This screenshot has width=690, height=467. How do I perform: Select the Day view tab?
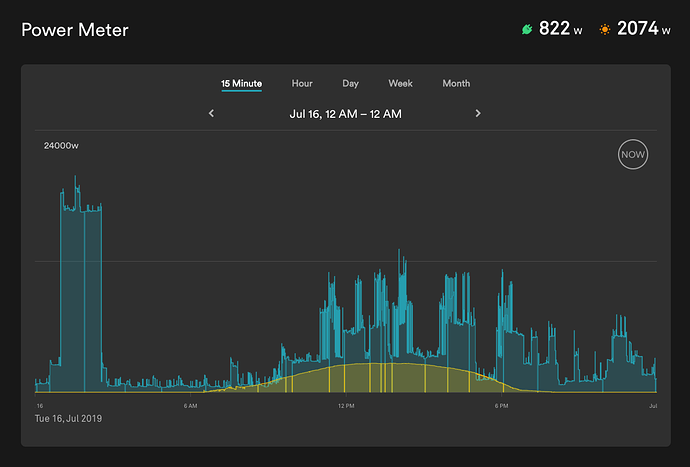click(x=350, y=83)
